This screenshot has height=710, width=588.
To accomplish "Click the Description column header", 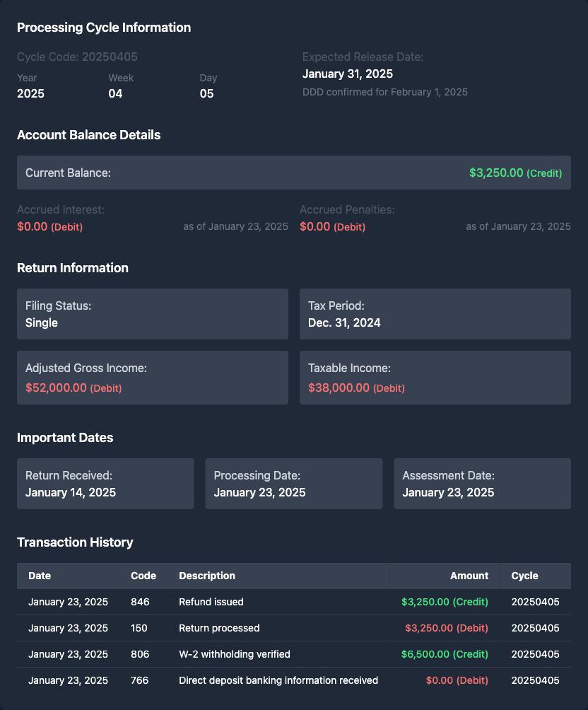I will (207, 576).
